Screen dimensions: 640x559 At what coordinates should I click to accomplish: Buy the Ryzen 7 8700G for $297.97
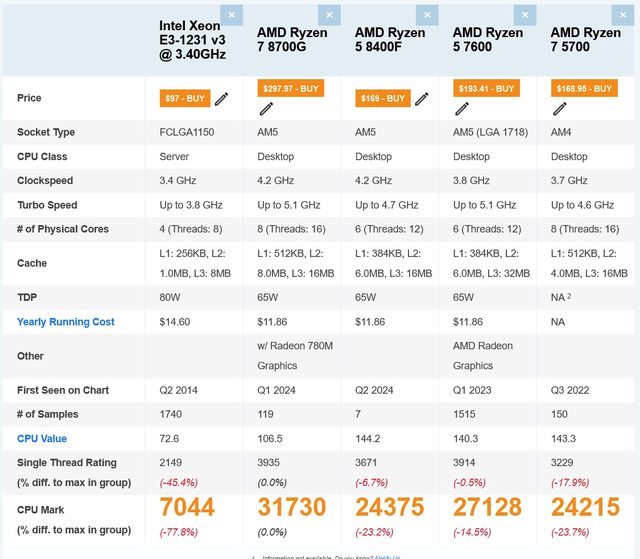tap(291, 88)
